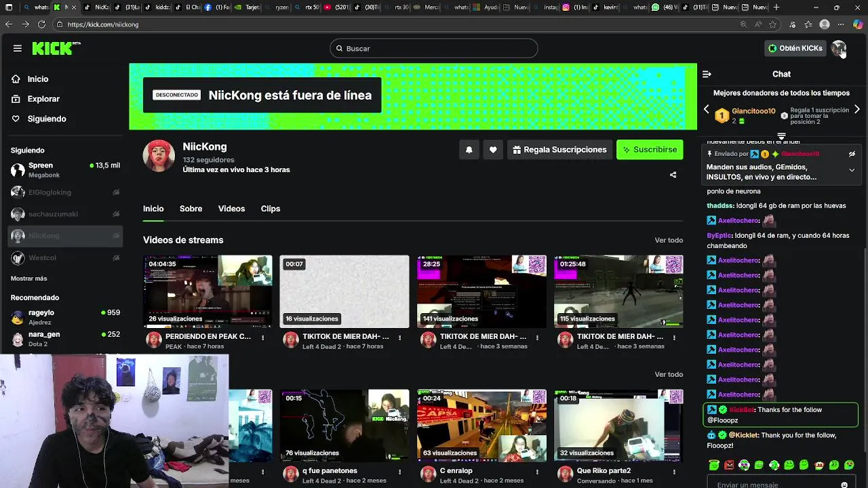Open options for the 115-visualizaciones TIKITOK video
Image resolution: width=868 pixels, height=488 pixels.
click(x=674, y=338)
